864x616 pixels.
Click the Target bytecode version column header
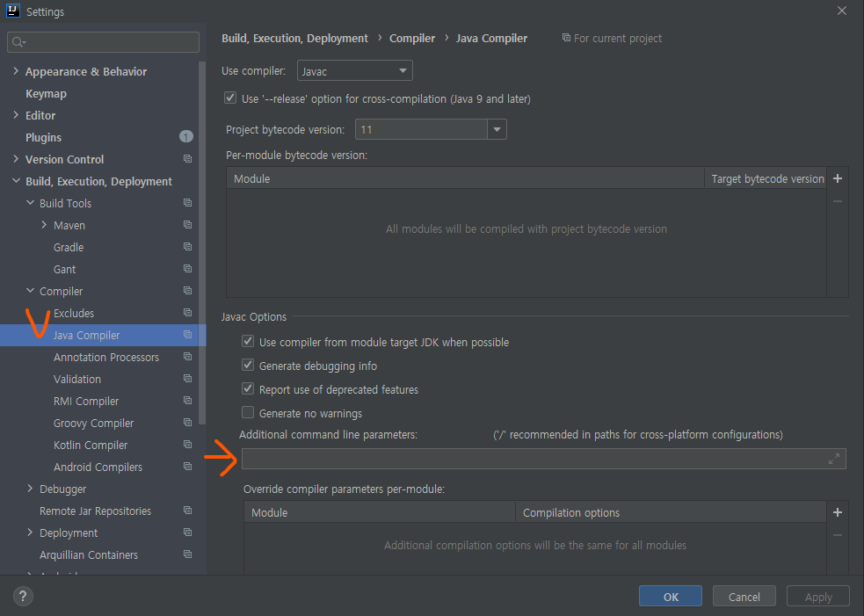click(x=766, y=178)
